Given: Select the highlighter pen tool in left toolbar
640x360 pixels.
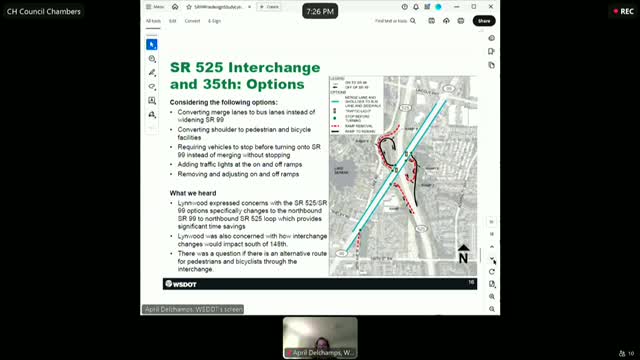Looking at the screenshot, I should coord(152,73).
